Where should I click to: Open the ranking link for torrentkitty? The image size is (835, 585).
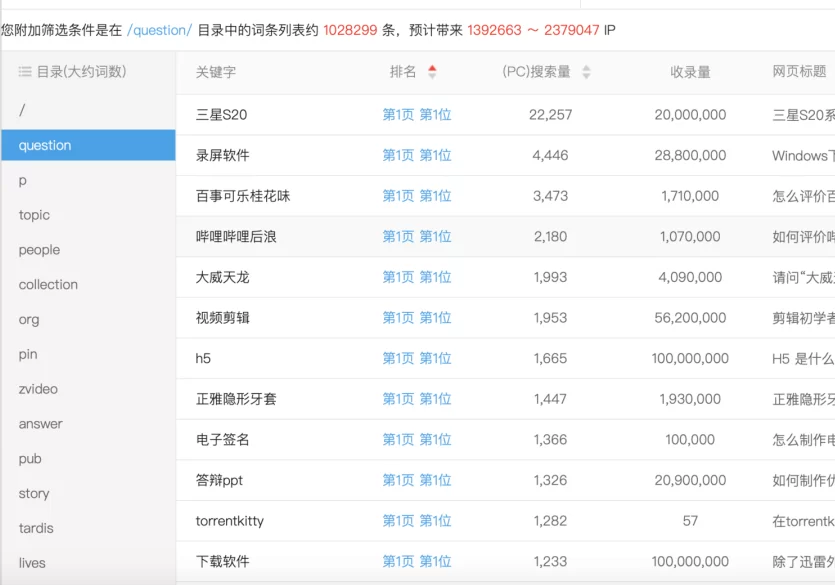coord(416,521)
